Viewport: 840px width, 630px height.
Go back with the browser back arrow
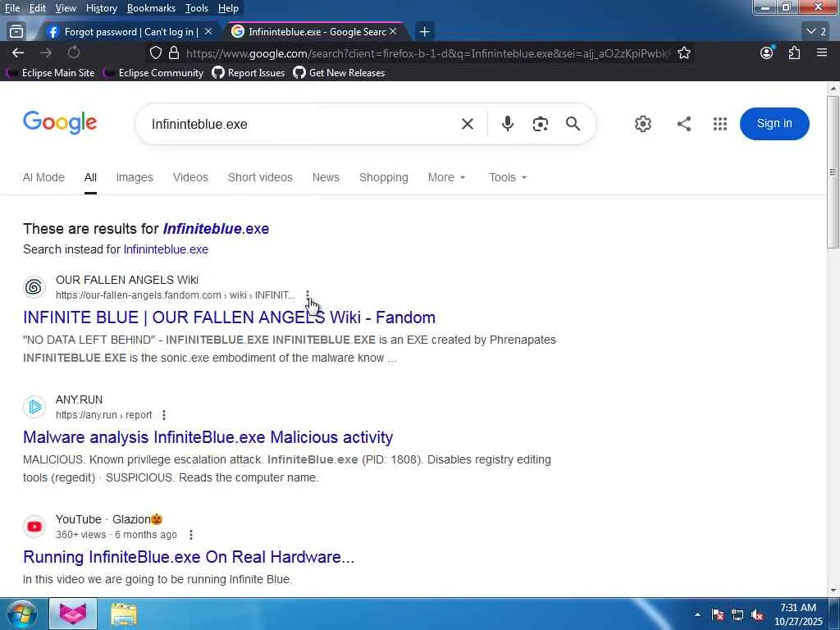point(18,52)
